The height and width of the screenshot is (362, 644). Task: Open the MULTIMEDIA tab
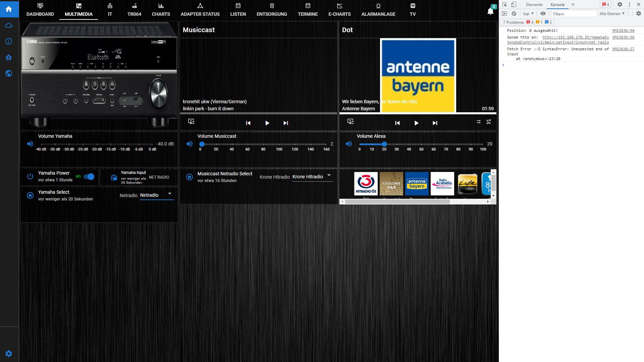(78, 10)
